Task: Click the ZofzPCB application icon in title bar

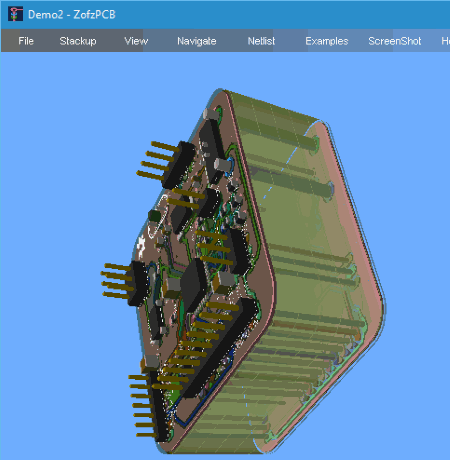Action: (x=15, y=14)
